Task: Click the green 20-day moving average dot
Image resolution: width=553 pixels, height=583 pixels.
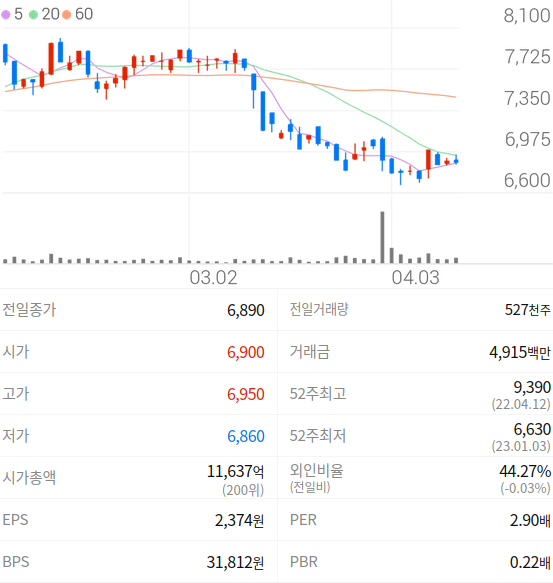Action: pos(33,15)
